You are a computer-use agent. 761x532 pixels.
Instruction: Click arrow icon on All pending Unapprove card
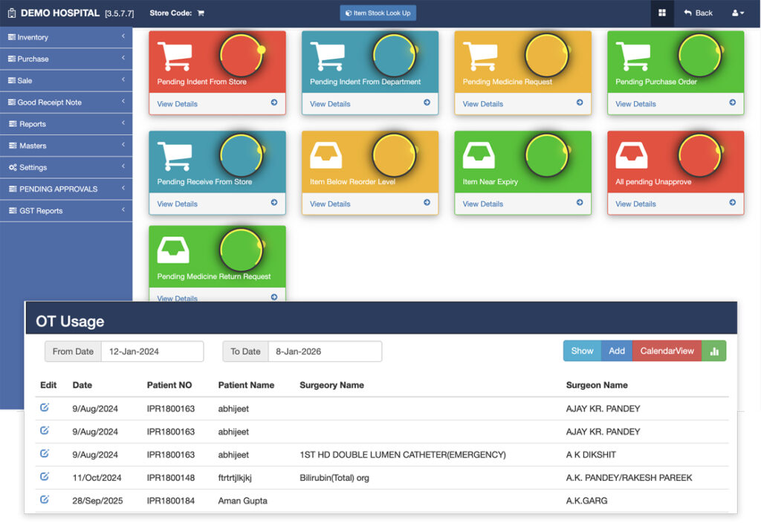(x=732, y=203)
